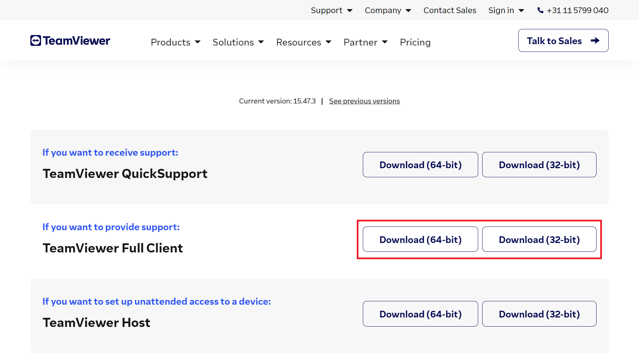Open See previous versions link
The image size is (639, 364).
(x=365, y=101)
